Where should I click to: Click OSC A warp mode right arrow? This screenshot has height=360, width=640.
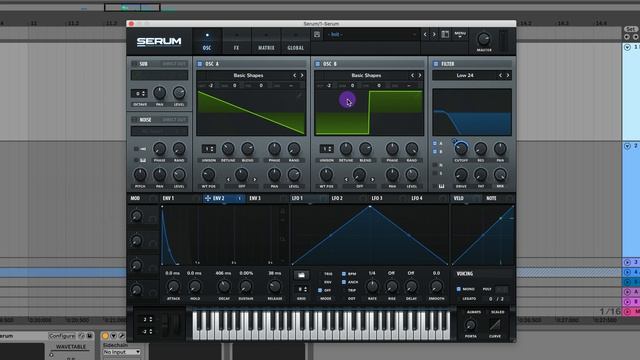pyautogui.click(x=255, y=180)
